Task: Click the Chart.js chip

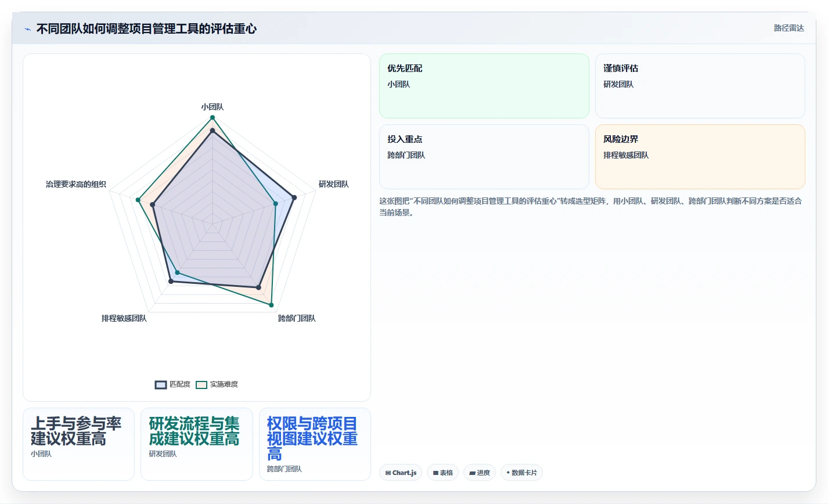Action: [401, 473]
